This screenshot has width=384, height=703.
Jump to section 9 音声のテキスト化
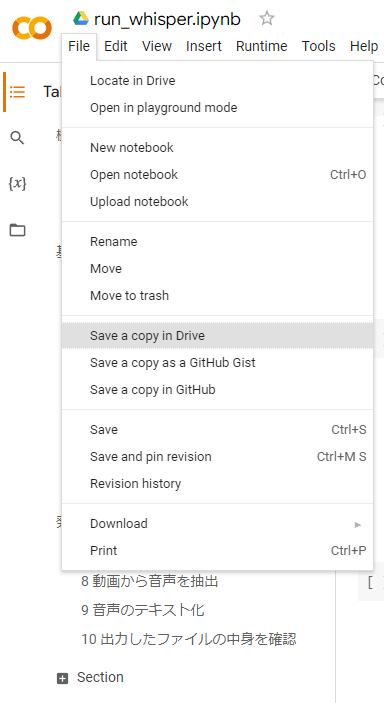[x=143, y=610]
